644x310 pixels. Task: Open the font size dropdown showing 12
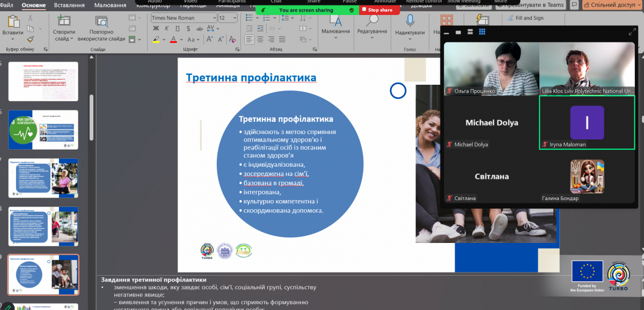(235, 18)
